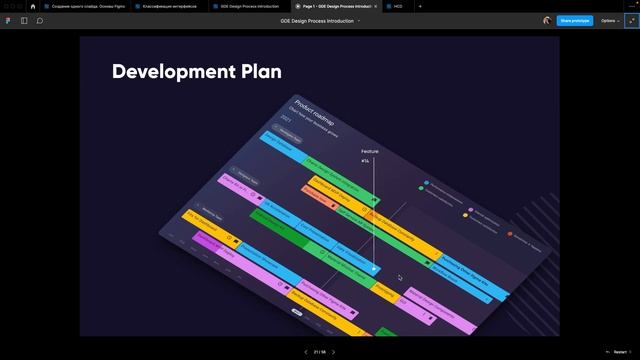The image size is (640, 360).
Task: Click the 'Product roadmap' title in the slide
Action: point(314,112)
